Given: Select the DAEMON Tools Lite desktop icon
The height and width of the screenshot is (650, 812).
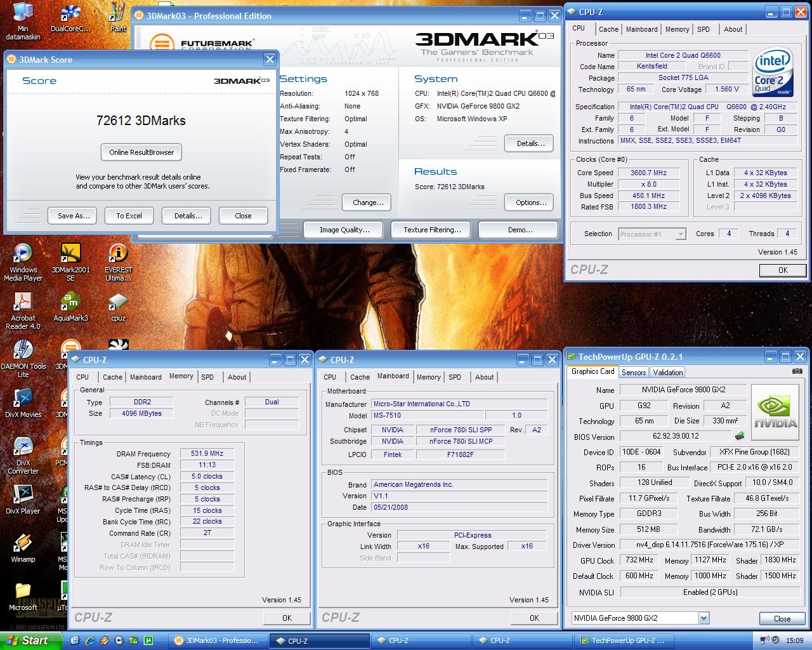Looking at the screenshot, I should pos(23,359).
